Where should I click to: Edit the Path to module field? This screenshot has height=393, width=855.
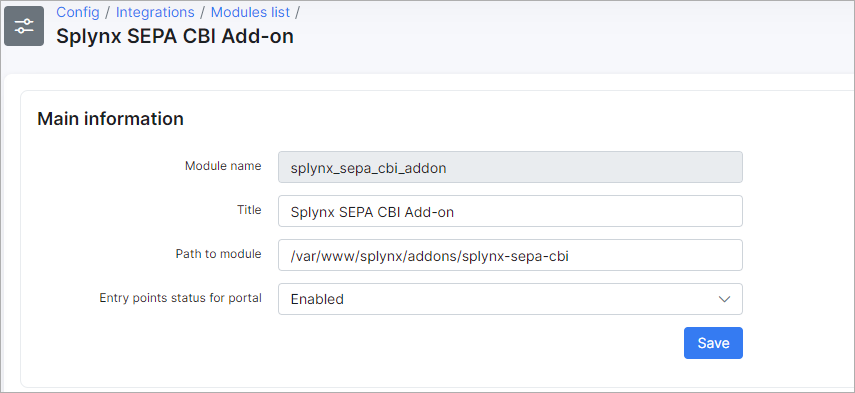click(x=510, y=255)
